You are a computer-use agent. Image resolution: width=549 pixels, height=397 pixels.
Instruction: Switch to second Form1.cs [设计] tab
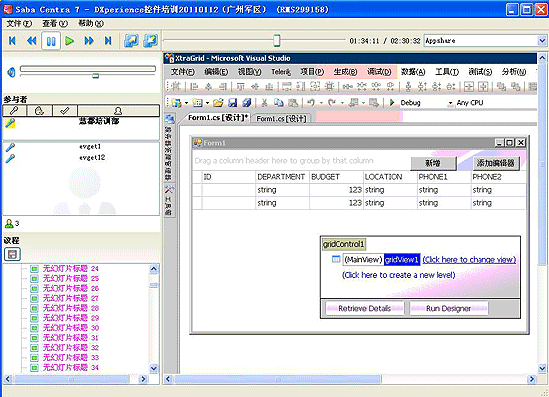coord(281,119)
